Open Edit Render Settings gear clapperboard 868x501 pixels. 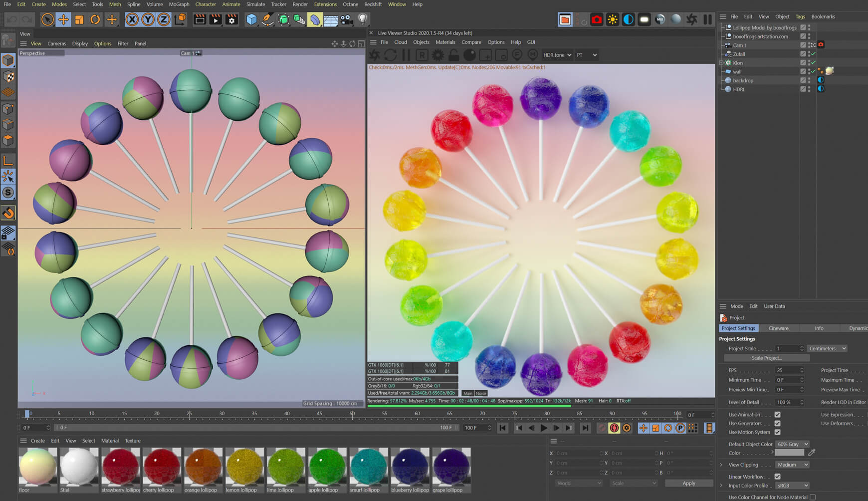tap(231, 19)
